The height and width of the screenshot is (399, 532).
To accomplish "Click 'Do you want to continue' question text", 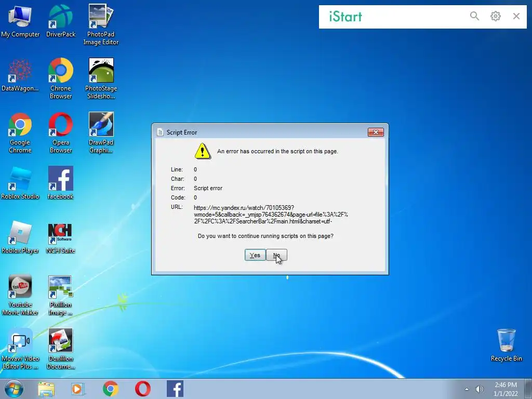I will [265, 236].
